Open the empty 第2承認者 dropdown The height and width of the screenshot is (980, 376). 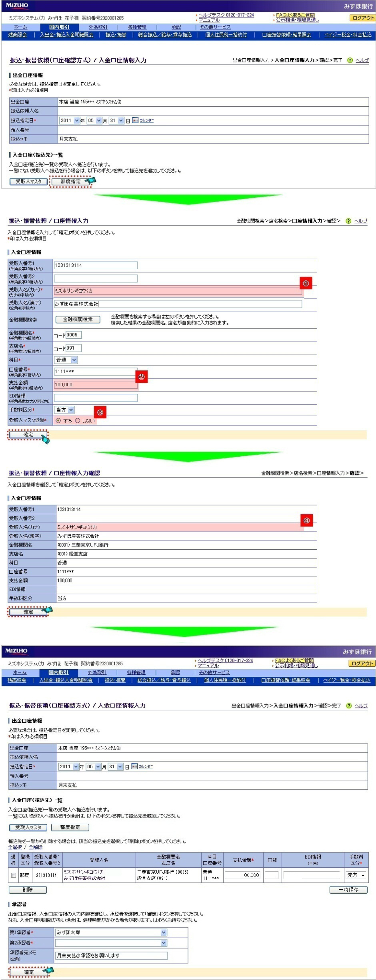[x=111, y=942]
